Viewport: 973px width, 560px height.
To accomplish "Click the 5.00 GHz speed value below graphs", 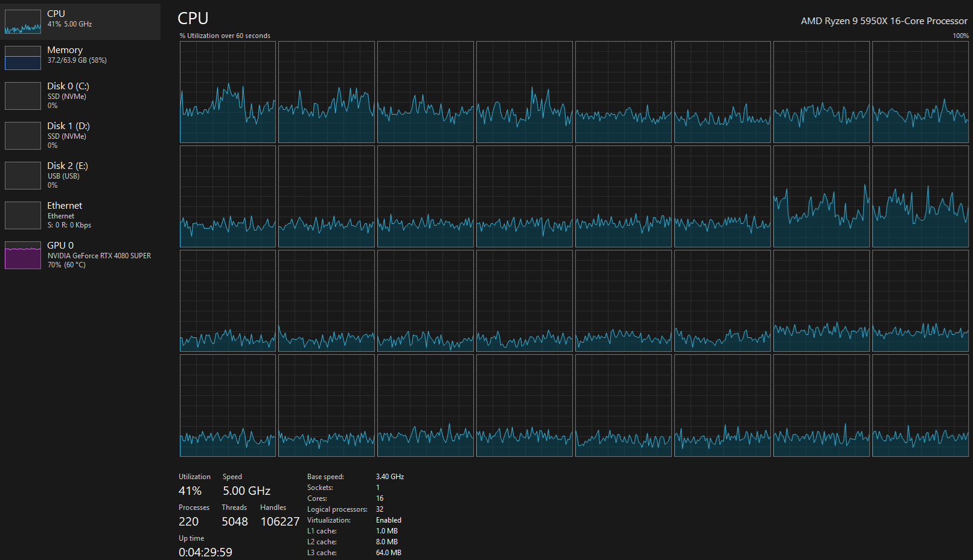I will point(246,491).
